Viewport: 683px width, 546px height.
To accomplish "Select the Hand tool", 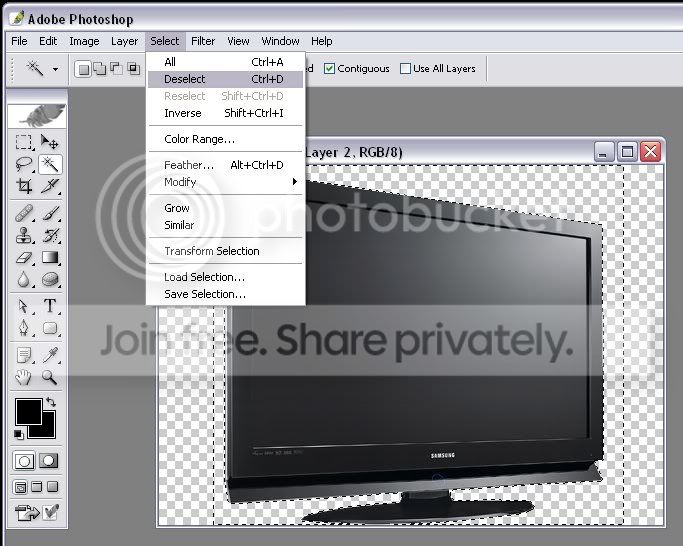I will point(24,377).
